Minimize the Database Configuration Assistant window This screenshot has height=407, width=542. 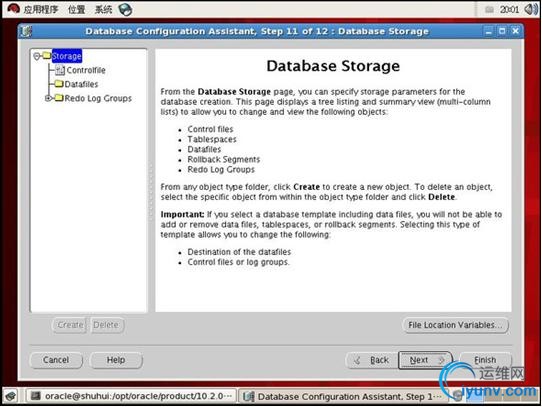point(488,31)
